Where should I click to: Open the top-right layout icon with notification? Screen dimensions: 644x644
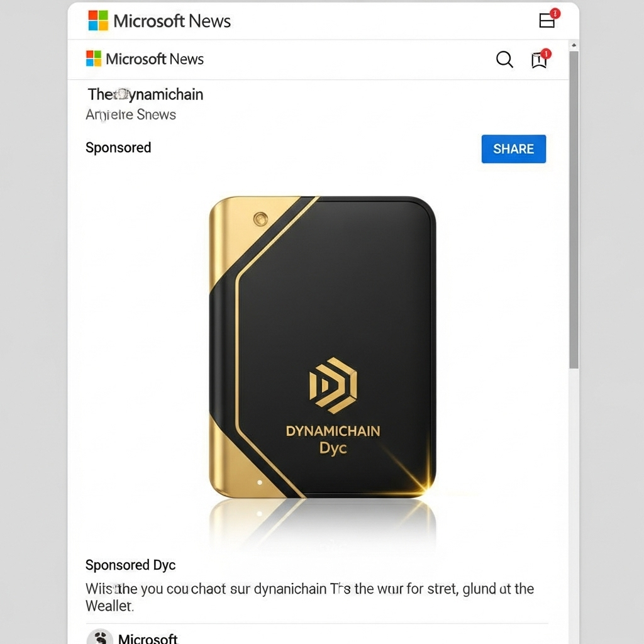(x=549, y=18)
